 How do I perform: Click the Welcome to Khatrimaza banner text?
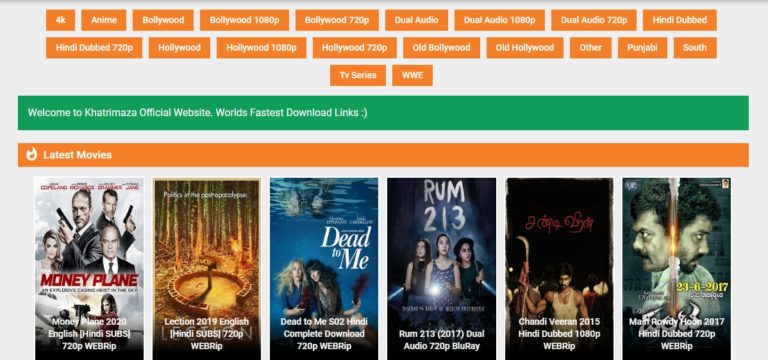pos(197,112)
